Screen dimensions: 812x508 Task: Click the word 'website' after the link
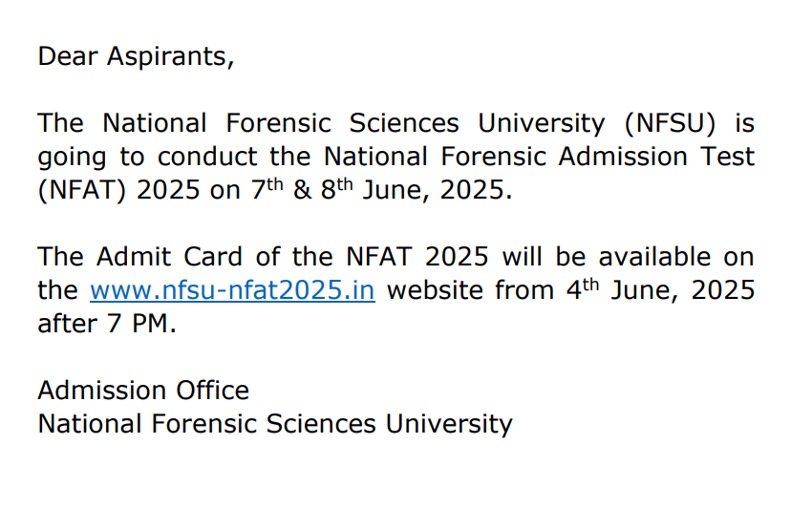435,290
